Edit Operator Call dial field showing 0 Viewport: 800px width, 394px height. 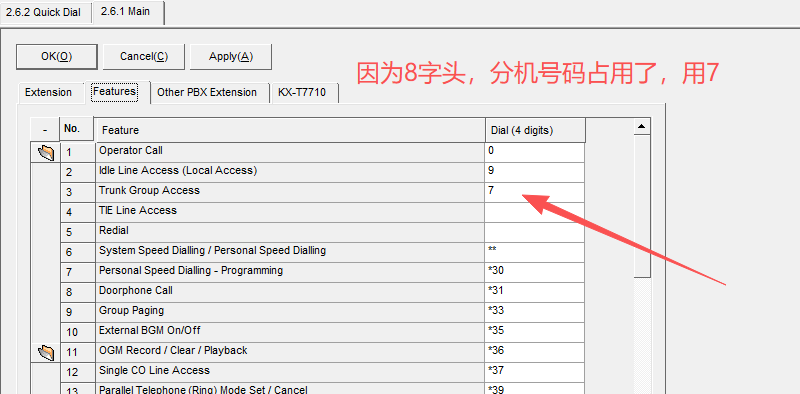point(534,153)
